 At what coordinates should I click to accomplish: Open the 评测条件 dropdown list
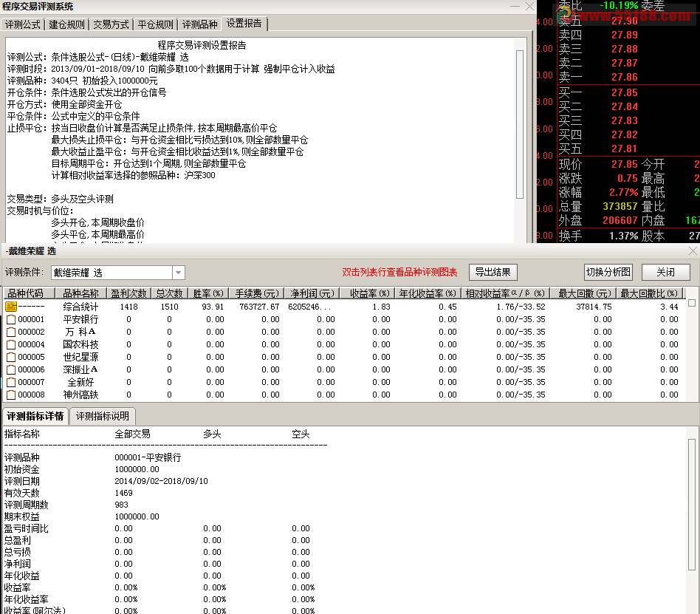point(179,273)
